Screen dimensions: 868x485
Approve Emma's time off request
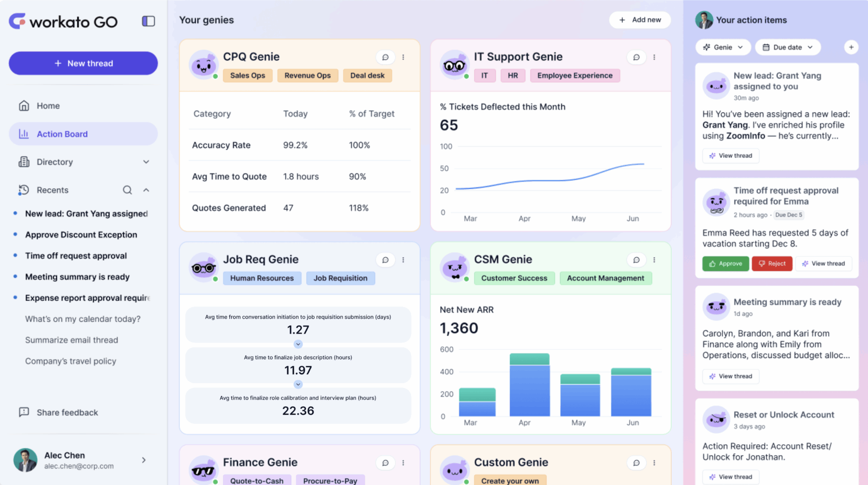point(726,264)
